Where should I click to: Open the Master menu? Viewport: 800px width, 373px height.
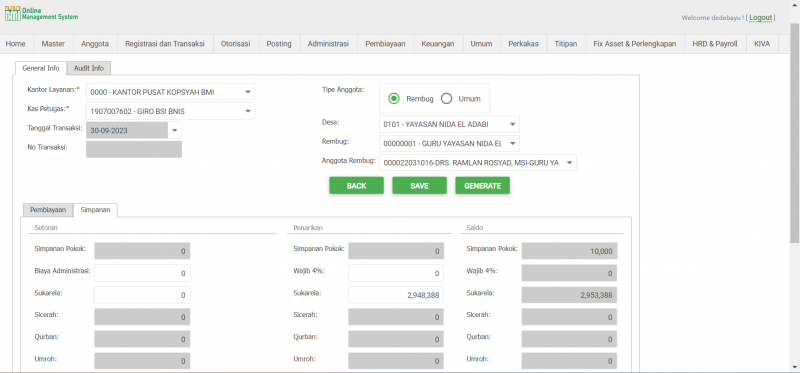[53, 44]
